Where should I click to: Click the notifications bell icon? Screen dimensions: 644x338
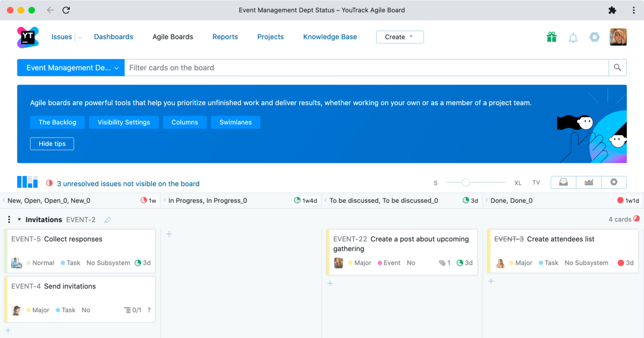[x=573, y=37]
